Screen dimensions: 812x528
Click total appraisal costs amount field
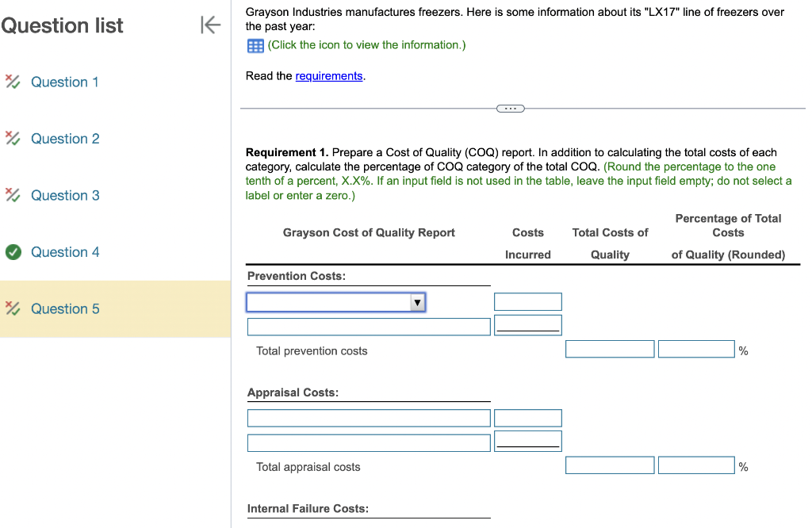pos(610,465)
